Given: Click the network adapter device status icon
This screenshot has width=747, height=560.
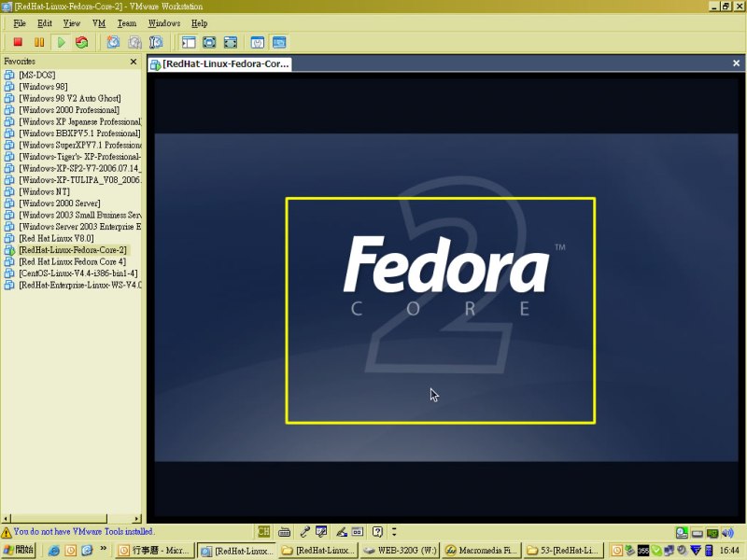Looking at the screenshot, I should [712, 533].
